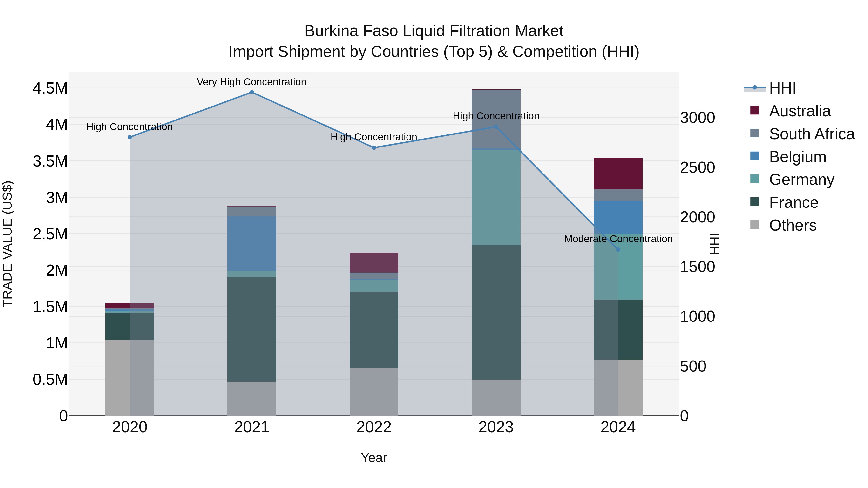
Task: Click the 2020 'High Concentration' annotation
Action: coord(129,127)
